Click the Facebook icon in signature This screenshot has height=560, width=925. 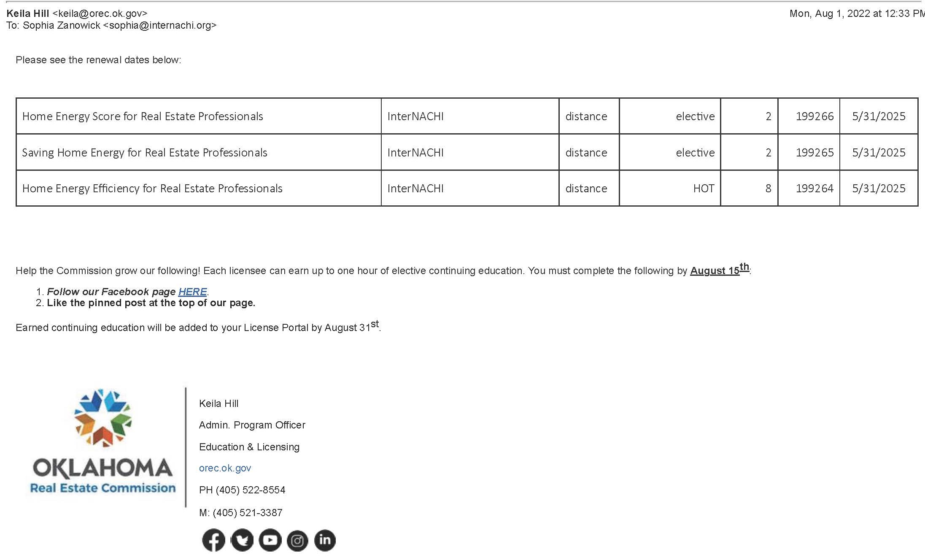(x=213, y=540)
